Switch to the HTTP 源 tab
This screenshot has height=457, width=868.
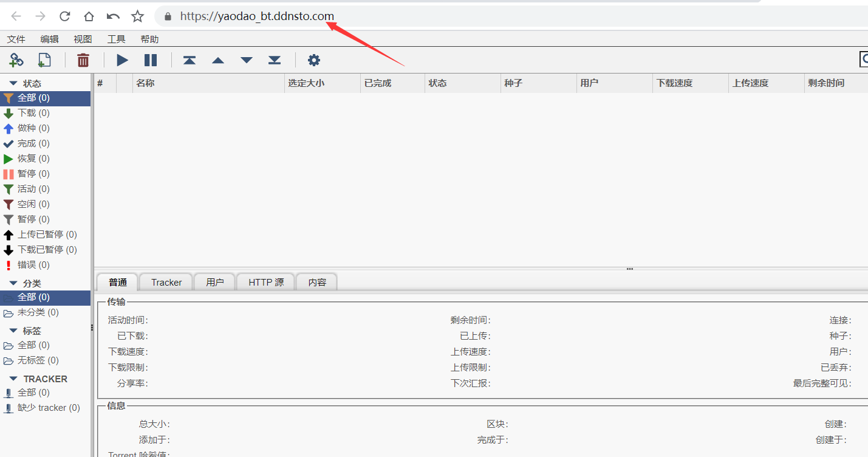pos(266,282)
